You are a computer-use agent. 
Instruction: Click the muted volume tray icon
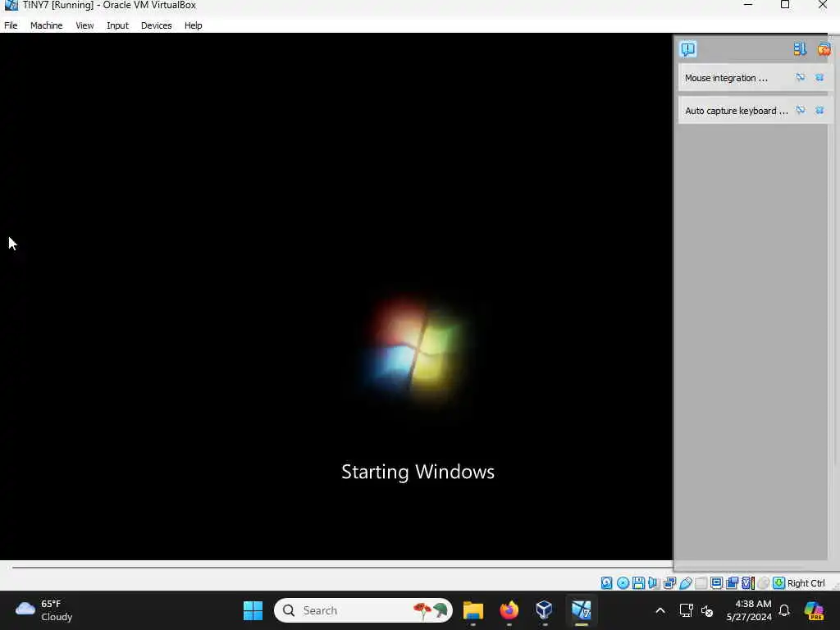point(707,610)
